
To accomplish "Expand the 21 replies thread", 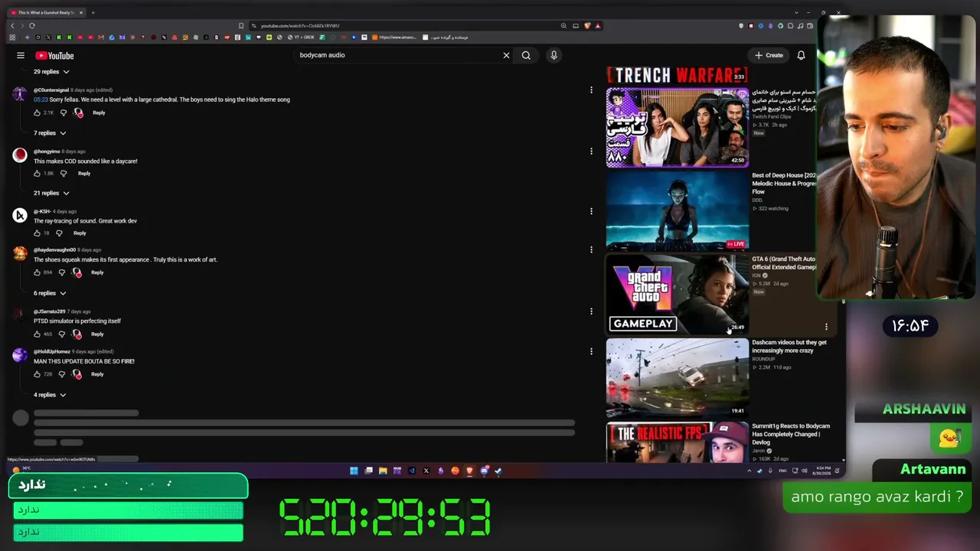I will pos(51,193).
